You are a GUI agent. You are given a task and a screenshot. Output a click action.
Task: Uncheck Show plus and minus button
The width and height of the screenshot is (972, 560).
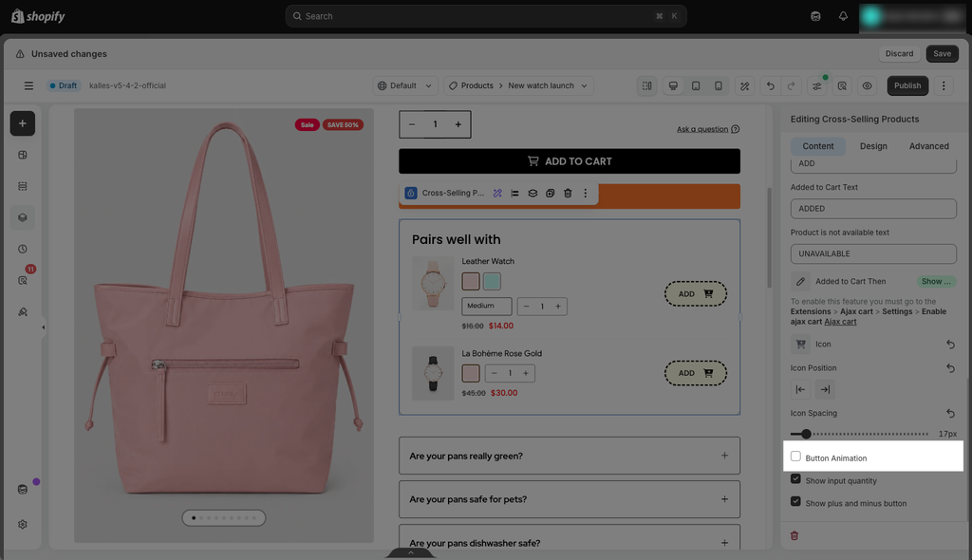795,501
